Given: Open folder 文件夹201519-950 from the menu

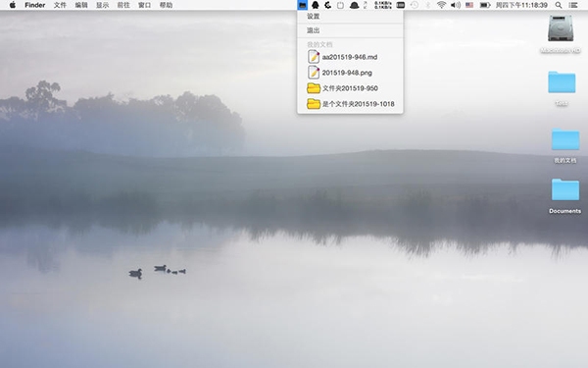Looking at the screenshot, I should click(x=350, y=88).
